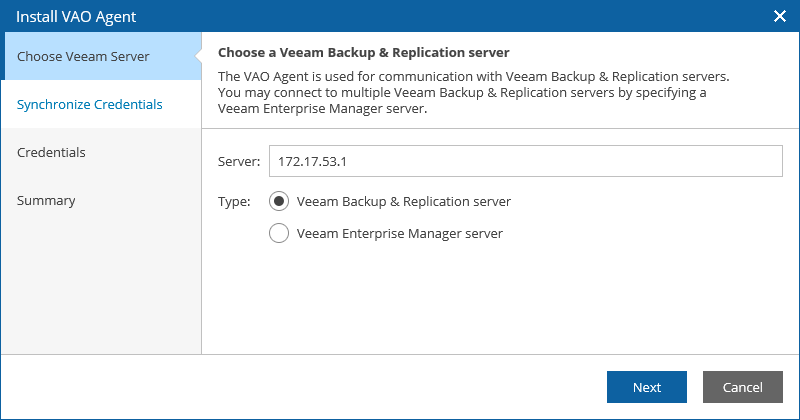
Task: Click the "Type:" label
Action: 234,202
